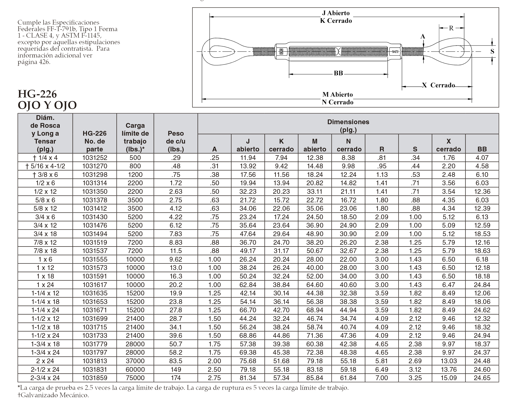Click the X cerrado value 15.09
Image resolution: width=521 pixels, height=420 pixels.
pyautogui.click(x=448, y=378)
